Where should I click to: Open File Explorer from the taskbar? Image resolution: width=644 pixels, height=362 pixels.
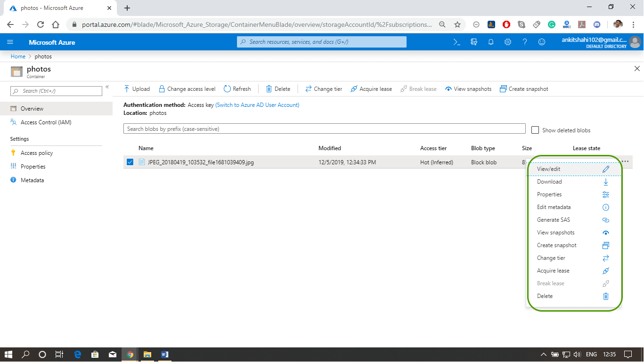point(147,354)
